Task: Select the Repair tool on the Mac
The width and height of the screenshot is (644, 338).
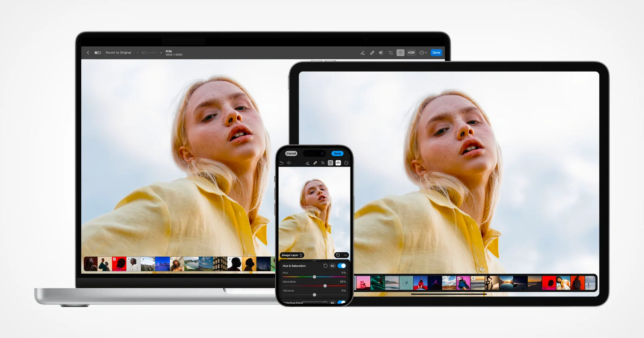Action: [x=372, y=53]
